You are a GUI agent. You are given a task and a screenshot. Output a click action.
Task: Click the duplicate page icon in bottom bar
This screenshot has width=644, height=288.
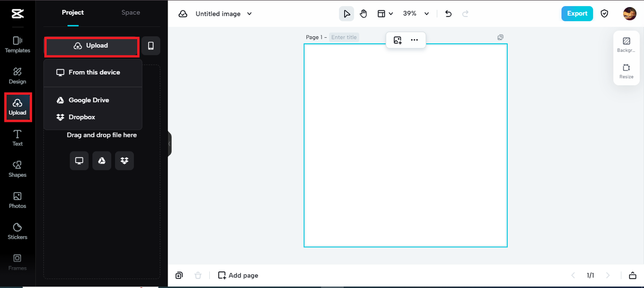[179, 275]
